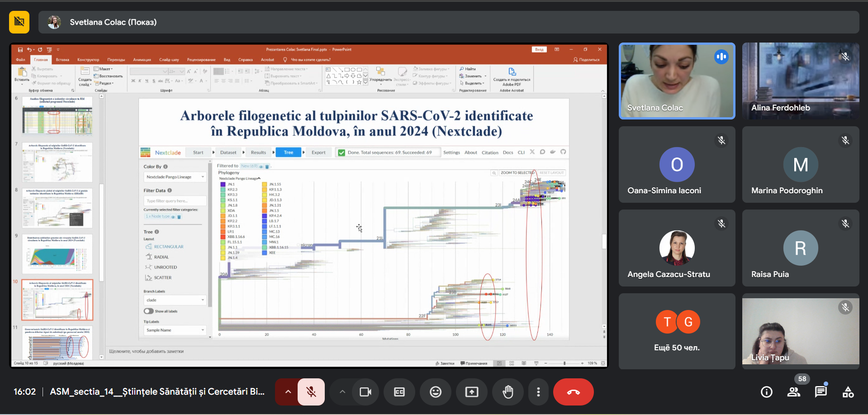Click the Поделиться share button in PowerPoint
Screen dimensions: 868x415
tap(587, 60)
